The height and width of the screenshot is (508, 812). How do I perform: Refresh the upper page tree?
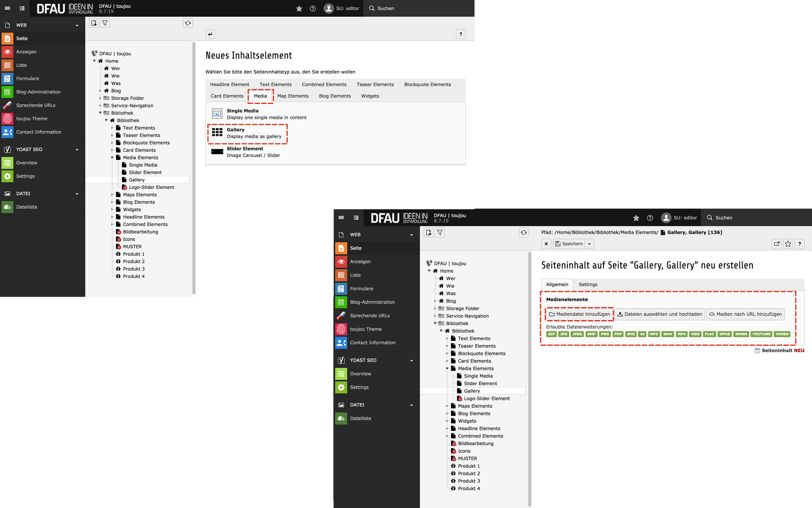[188, 23]
